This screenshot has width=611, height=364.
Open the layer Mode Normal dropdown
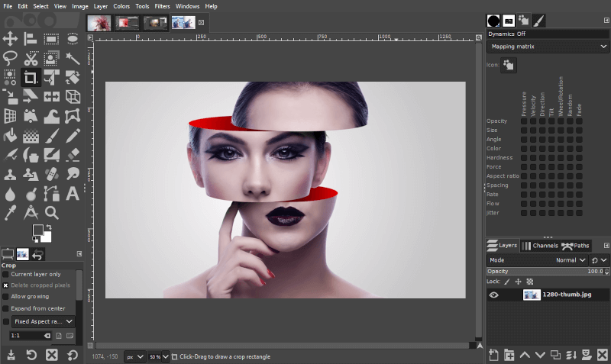coord(571,260)
